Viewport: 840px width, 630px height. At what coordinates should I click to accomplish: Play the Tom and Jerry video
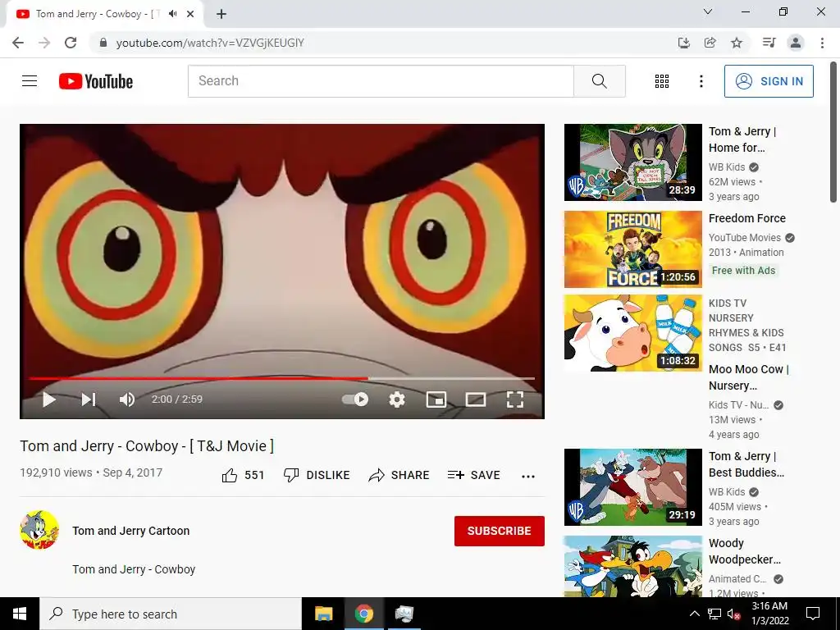(x=48, y=399)
